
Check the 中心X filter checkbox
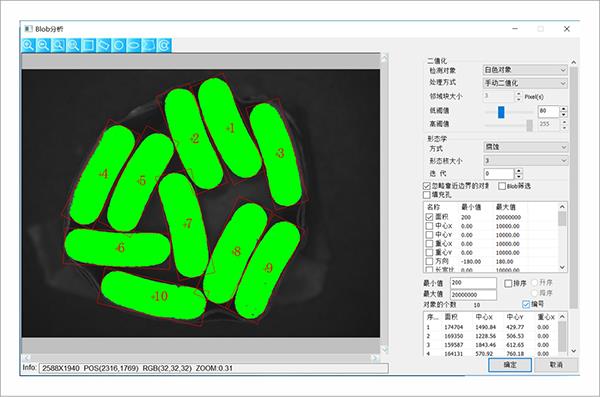[x=429, y=226]
